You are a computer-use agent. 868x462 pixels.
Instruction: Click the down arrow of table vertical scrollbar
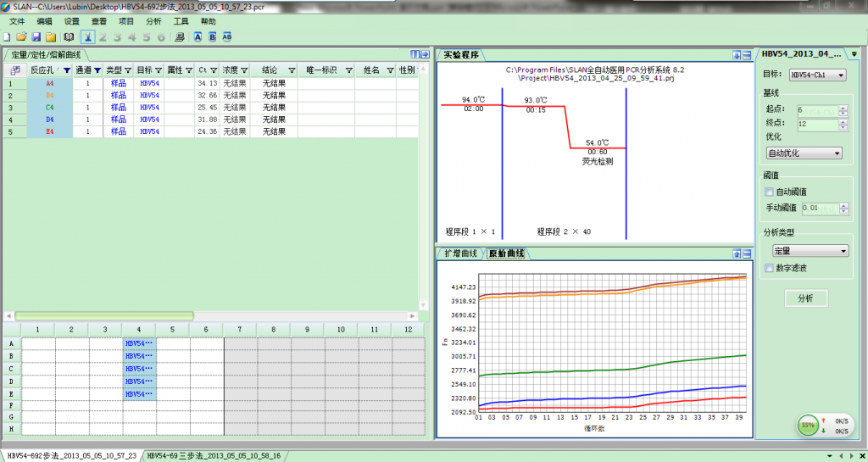coord(424,305)
